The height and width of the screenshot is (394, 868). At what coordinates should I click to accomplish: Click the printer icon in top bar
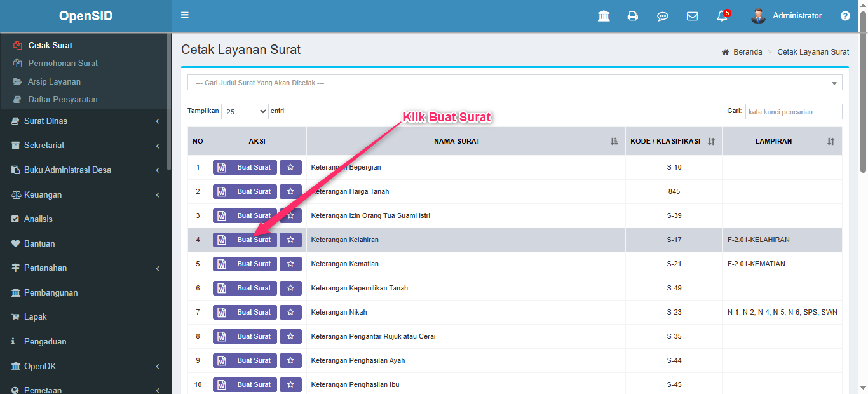tap(633, 17)
